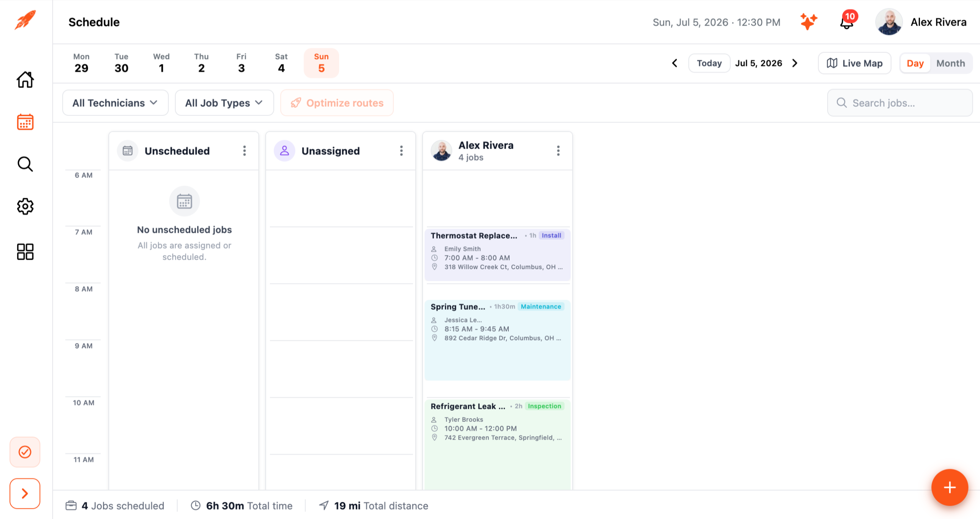
Task: Click the Schedule page title
Action: point(94,22)
